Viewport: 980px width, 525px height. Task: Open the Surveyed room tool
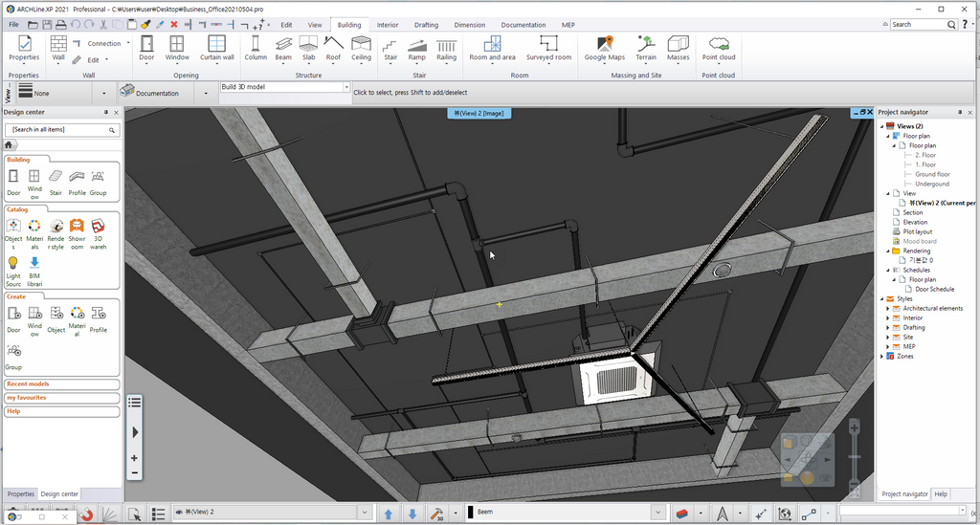(x=548, y=49)
